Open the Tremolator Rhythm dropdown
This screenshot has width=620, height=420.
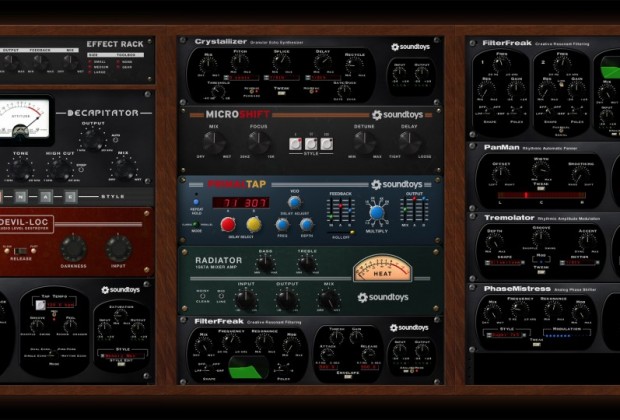[579, 262]
